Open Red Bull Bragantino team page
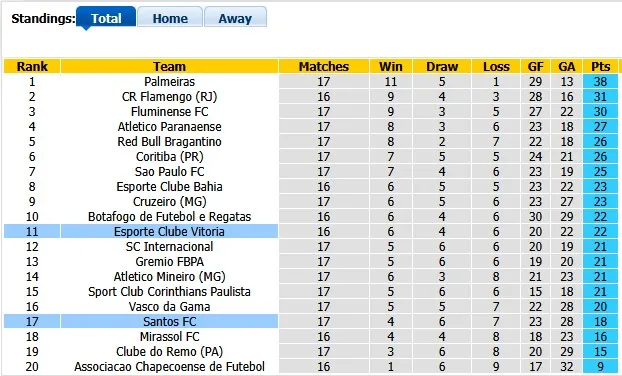 (x=169, y=142)
